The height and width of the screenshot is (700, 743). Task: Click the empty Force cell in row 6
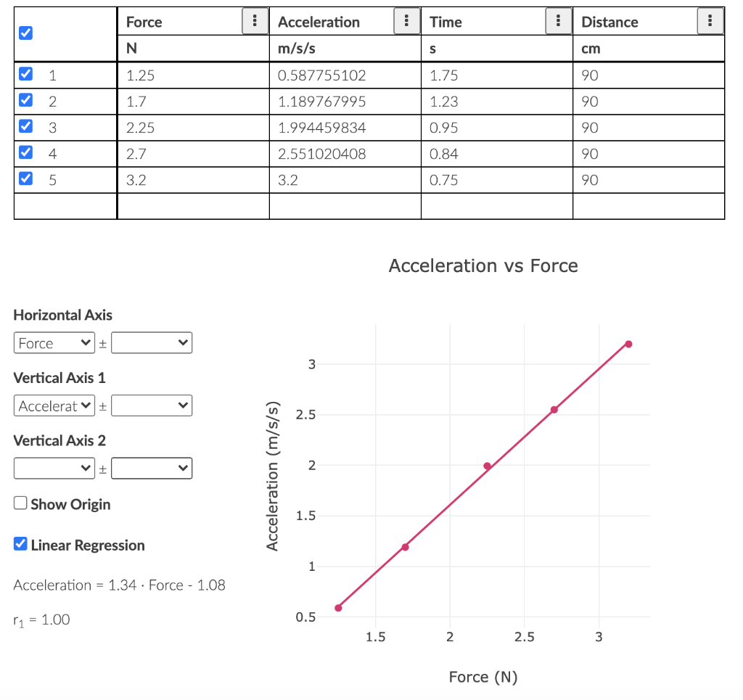pyautogui.click(x=192, y=206)
